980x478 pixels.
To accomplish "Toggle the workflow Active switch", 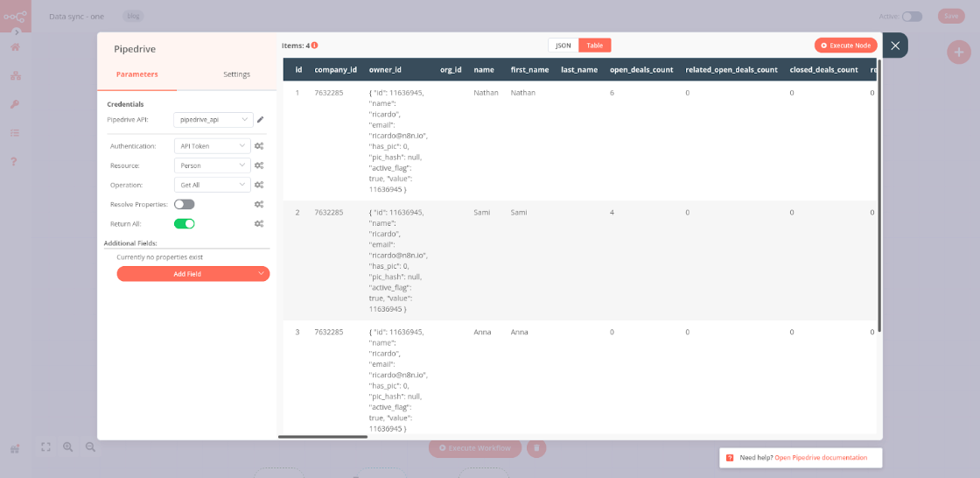I will tap(912, 17).
